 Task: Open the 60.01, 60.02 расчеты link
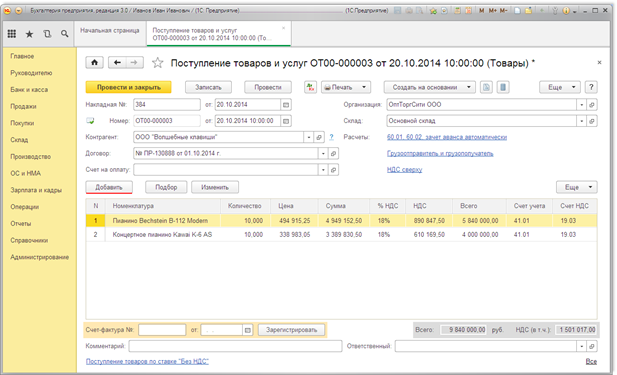447,137
